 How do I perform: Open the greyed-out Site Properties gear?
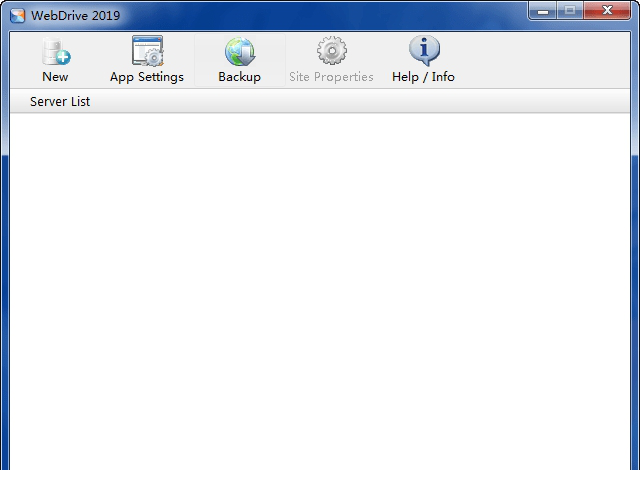331,51
